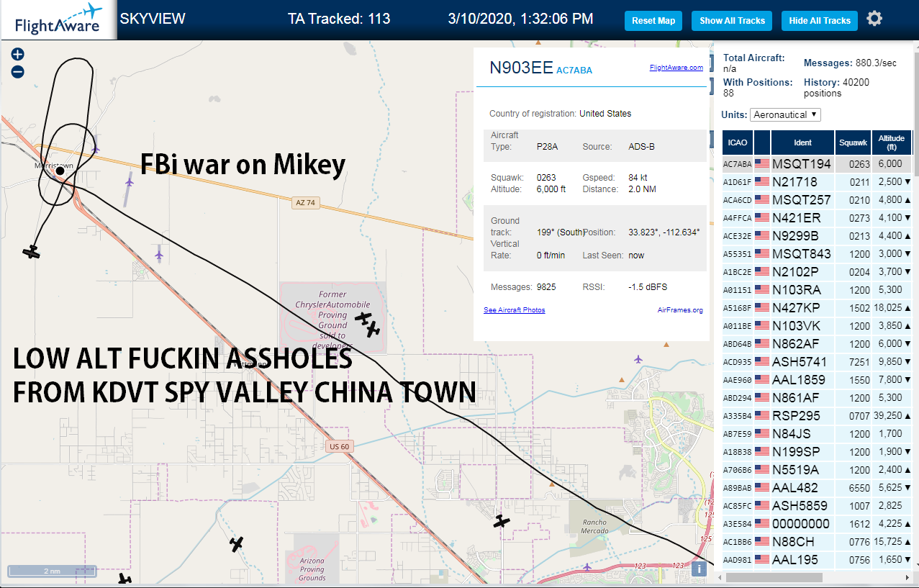919x588 pixels.
Task: Select the N2102P aircraft row
Action: click(x=817, y=271)
